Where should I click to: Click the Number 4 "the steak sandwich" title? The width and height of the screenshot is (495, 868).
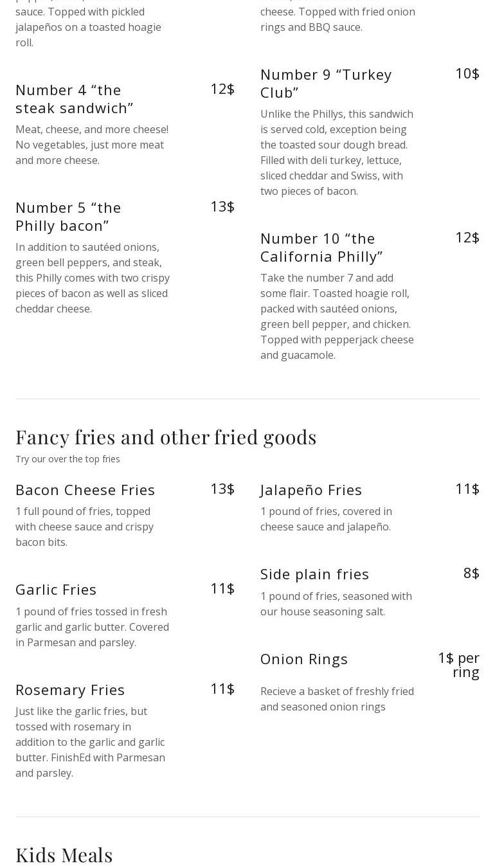[x=75, y=98]
